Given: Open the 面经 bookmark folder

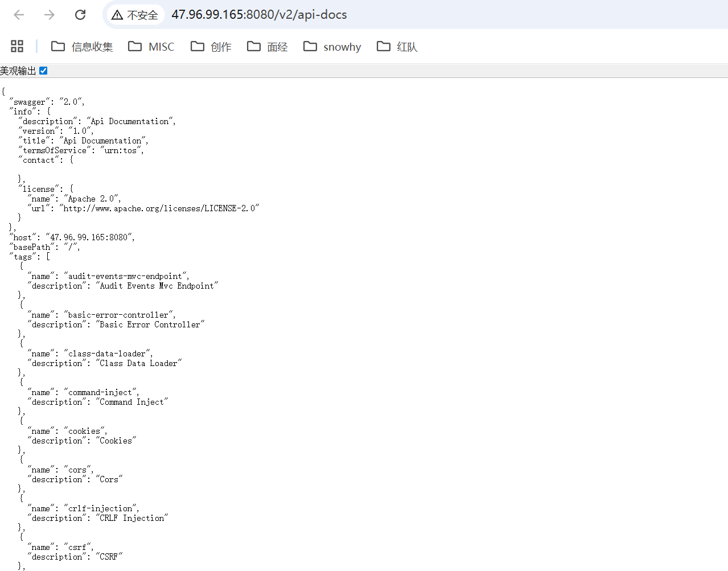Looking at the screenshot, I should [268, 47].
